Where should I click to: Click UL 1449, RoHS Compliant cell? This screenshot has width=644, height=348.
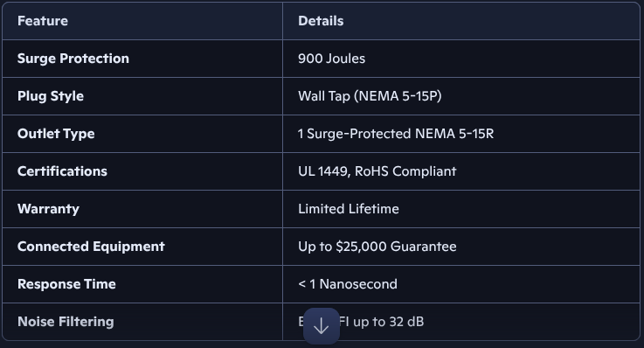[x=461, y=171]
